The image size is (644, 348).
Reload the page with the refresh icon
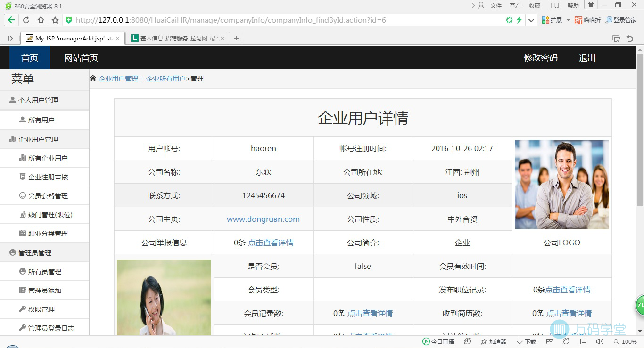26,20
